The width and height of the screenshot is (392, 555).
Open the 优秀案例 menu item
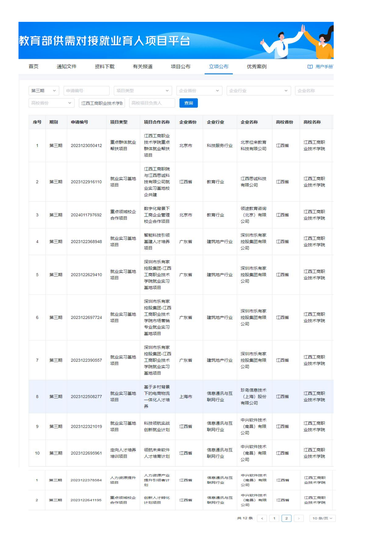257,66
